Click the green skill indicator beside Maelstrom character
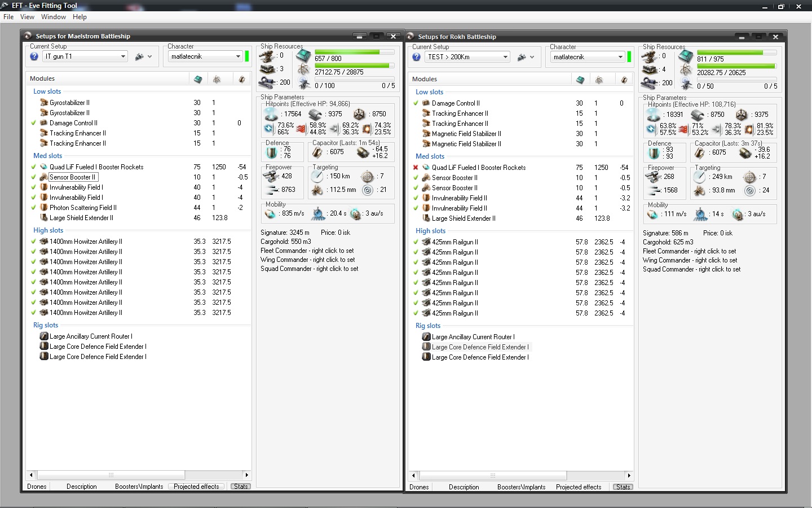Image resolution: width=812 pixels, height=508 pixels. (247, 56)
